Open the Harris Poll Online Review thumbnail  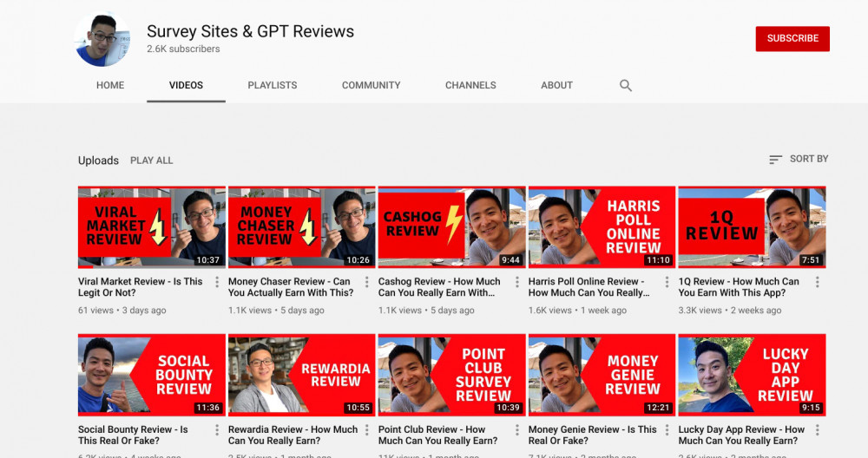pyautogui.click(x=602, y=227)
